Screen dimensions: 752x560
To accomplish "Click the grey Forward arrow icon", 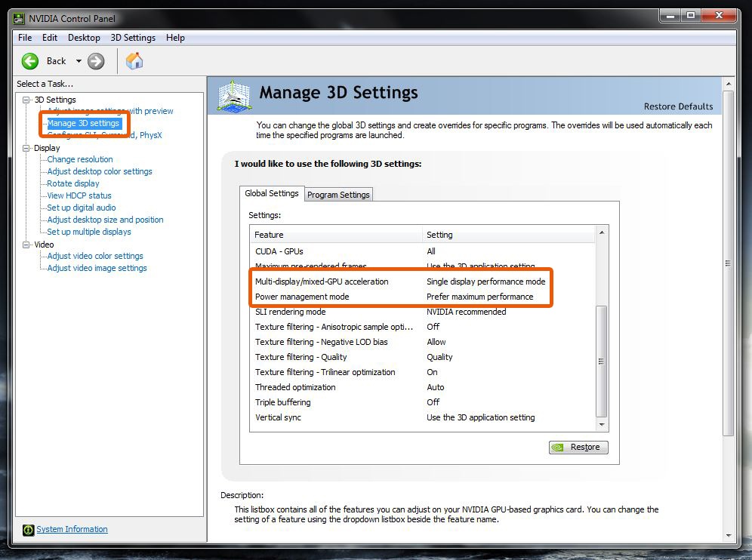I will [96, 61].
